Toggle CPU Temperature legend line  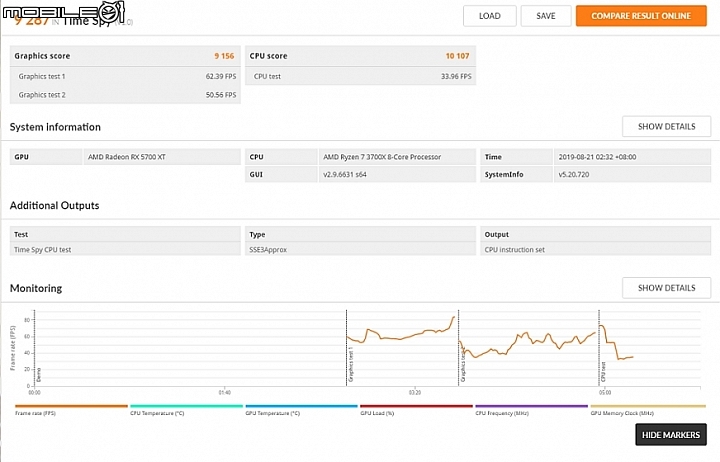[186, 410]
